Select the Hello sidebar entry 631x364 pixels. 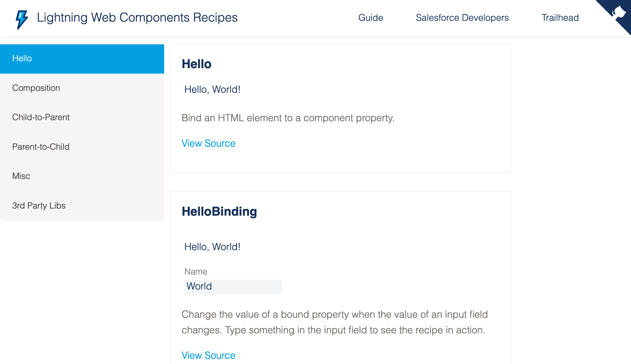click(22, 58)
